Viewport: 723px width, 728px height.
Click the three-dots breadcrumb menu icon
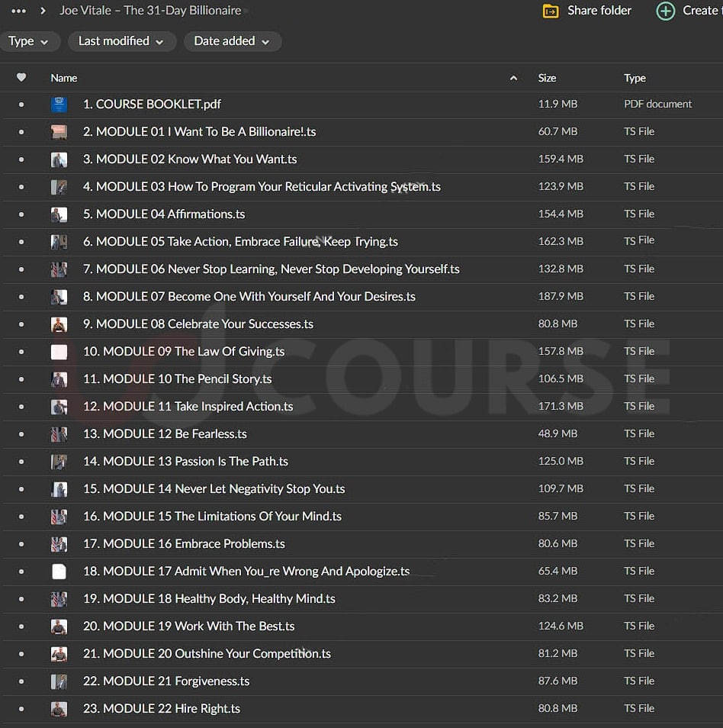19,11
